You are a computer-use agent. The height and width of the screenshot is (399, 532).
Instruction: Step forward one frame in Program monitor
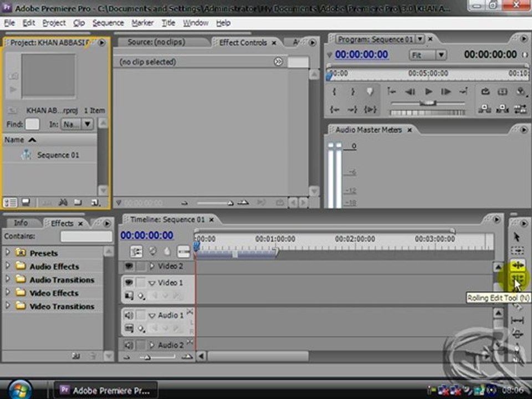pos(446,91)
